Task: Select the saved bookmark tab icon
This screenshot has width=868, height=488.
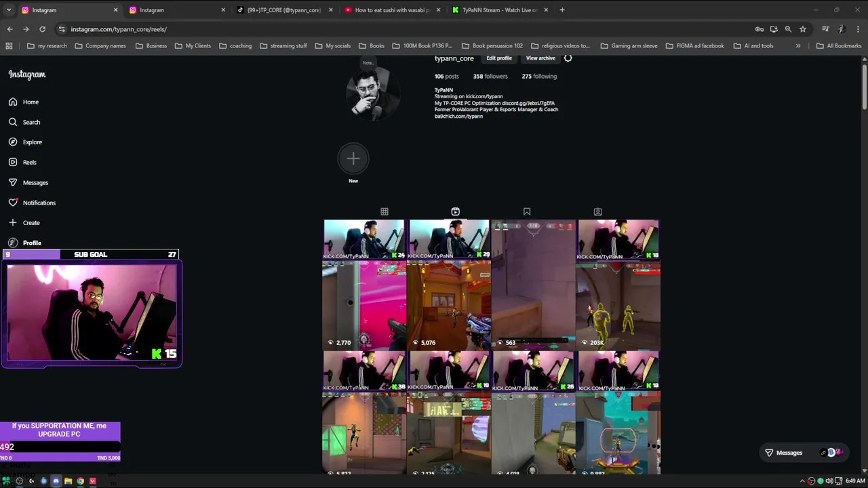Action: [527, 211]
